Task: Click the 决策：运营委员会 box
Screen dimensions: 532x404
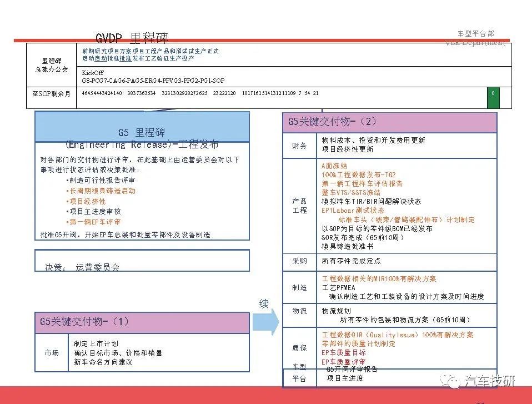Action: pos(142,261)
